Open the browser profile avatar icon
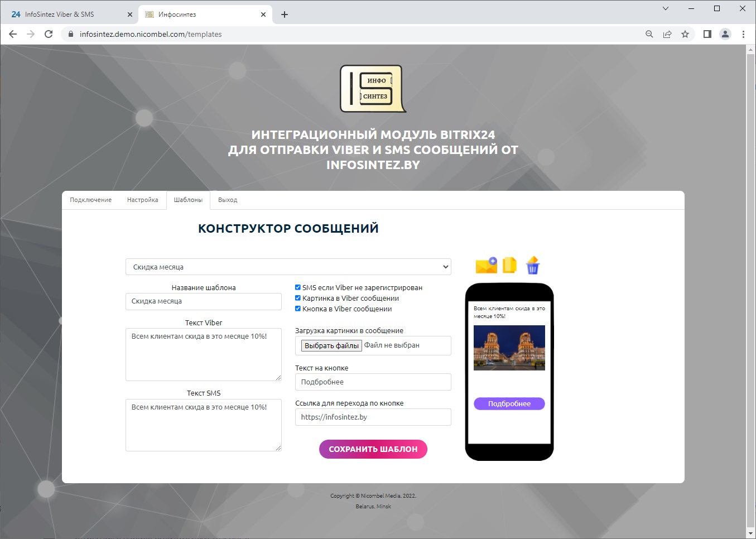Viewport: 756px width, 539px height. pos(725,34)
